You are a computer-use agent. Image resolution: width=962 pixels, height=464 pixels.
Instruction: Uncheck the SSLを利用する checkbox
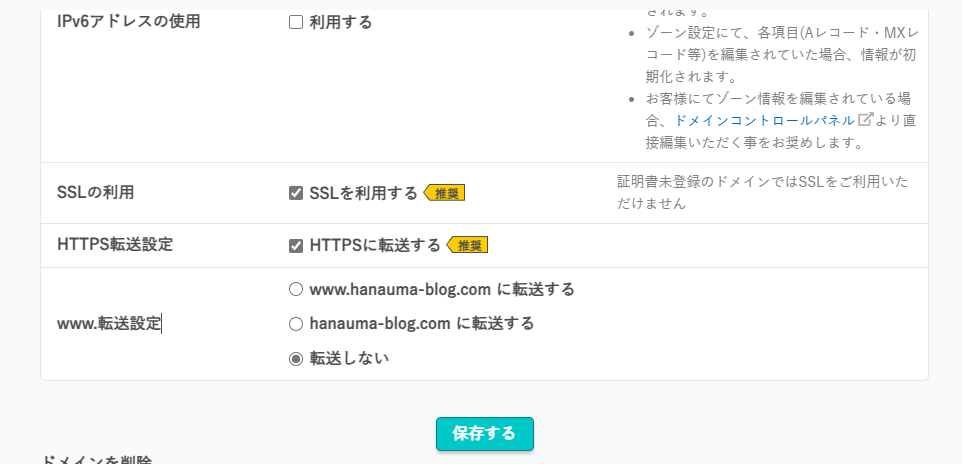pos(296,193)
